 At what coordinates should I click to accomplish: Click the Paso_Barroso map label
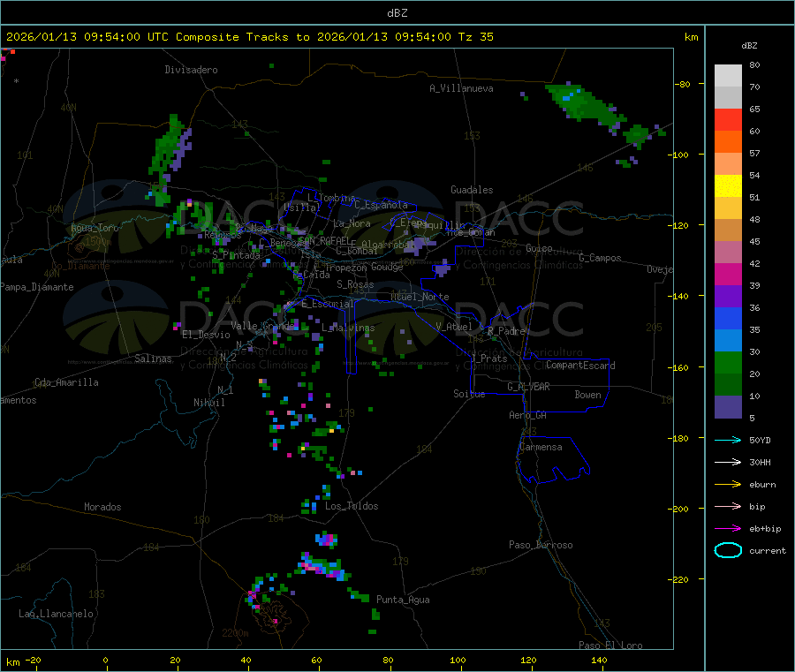[541, 546]
